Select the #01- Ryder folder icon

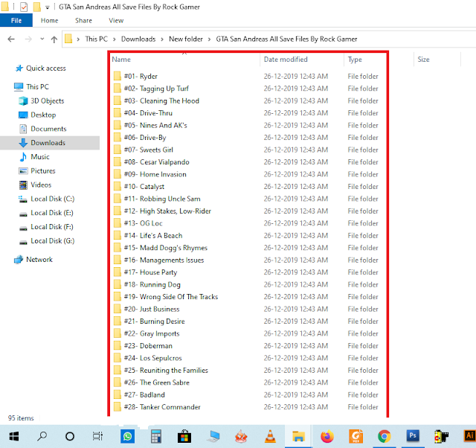118,76
